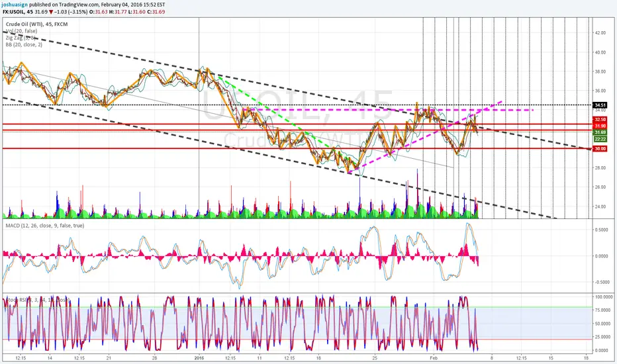Click the green 31.69 current price label
Image resolution: width=617 pixels, height=364 pixels.
click(600, 132)
